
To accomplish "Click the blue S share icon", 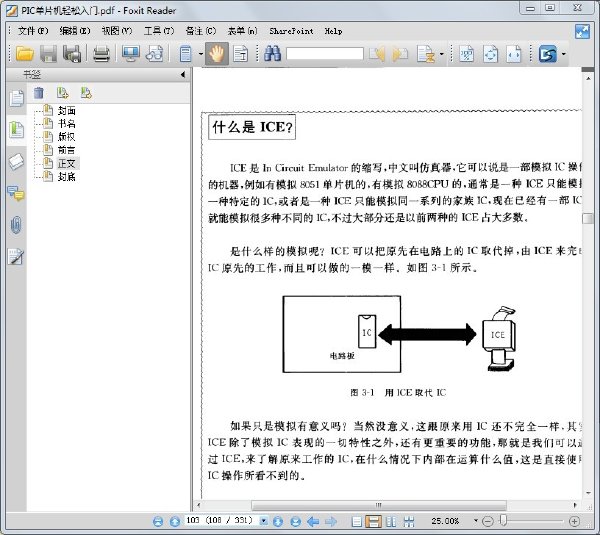I will (x=548, y=54).
